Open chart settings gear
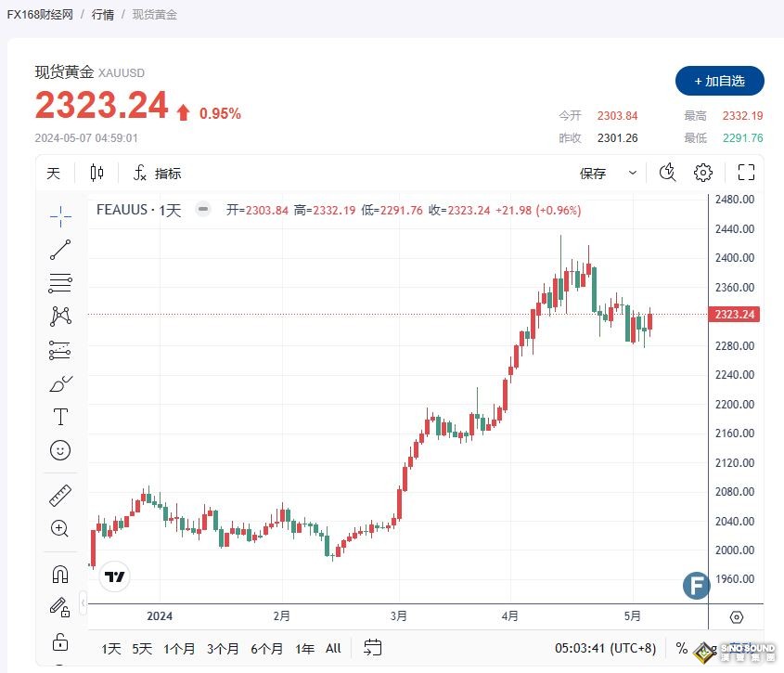 702,172
